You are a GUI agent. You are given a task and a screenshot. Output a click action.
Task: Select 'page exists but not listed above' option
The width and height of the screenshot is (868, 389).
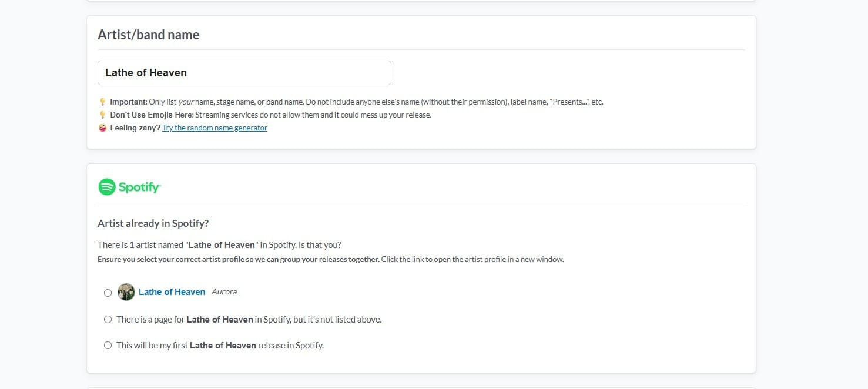[108, 320]
